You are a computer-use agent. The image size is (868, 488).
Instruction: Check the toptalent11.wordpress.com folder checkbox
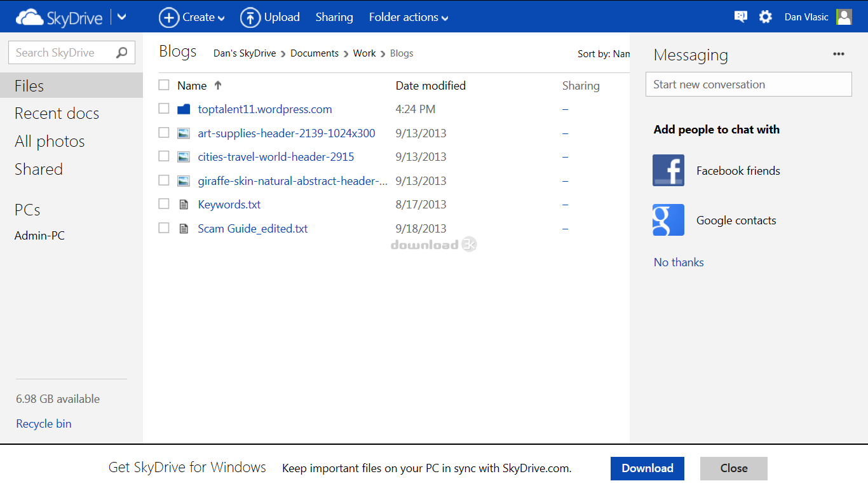tap(164, 109)
